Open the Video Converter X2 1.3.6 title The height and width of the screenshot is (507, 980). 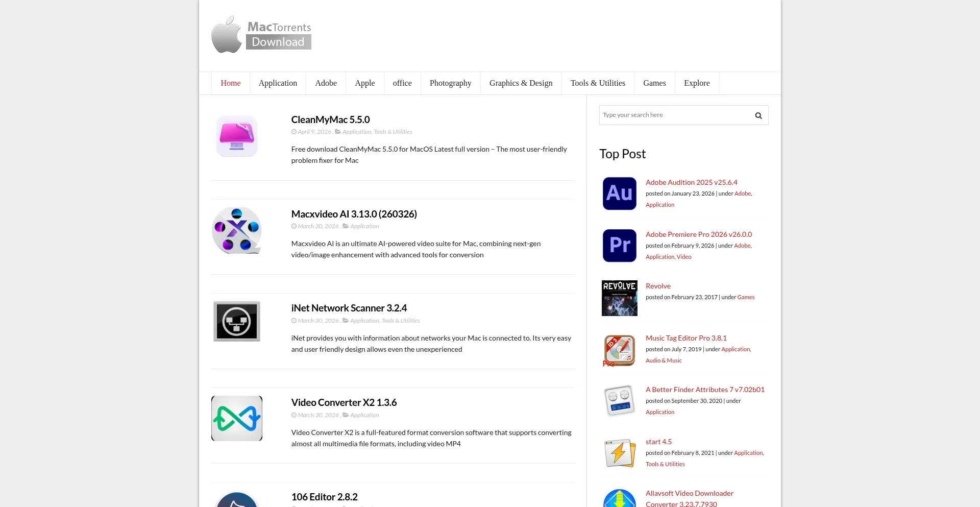click(344, 402)
